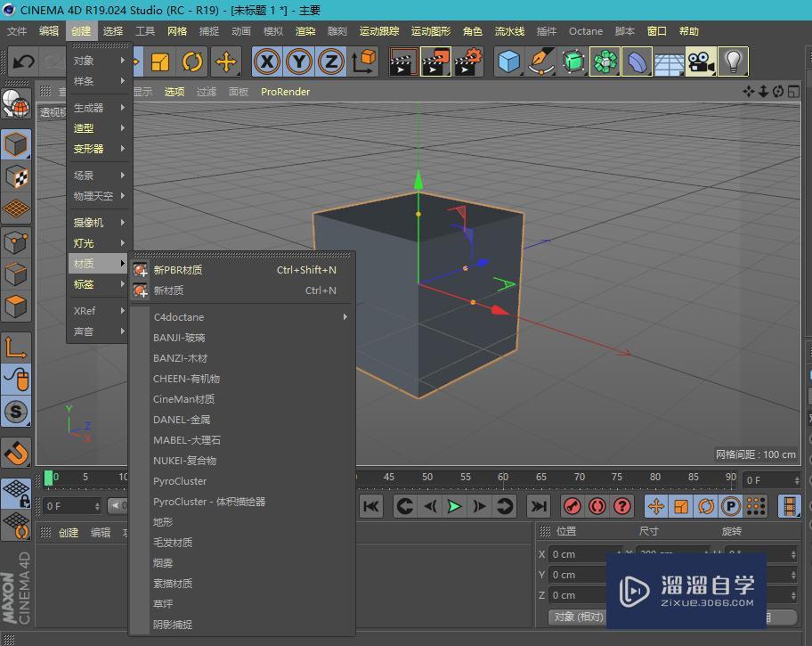Expand 对象 submenu in Create menu
812x646 pixels.
(x=99, y=61)
